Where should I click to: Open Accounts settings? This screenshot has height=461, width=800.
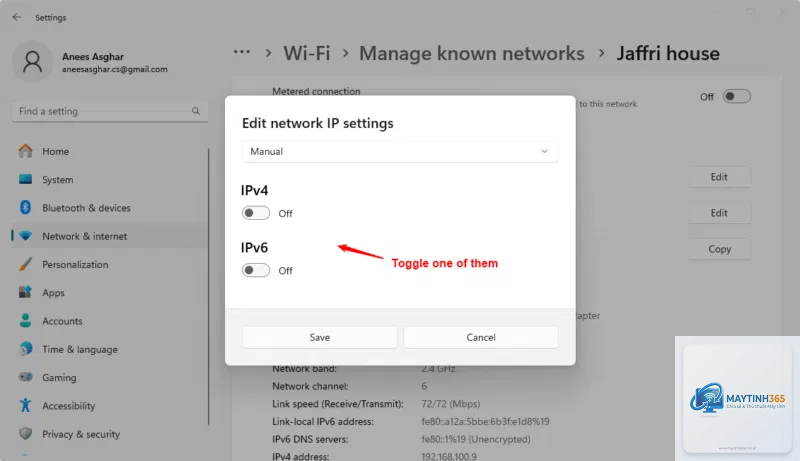tap(110, 321)
